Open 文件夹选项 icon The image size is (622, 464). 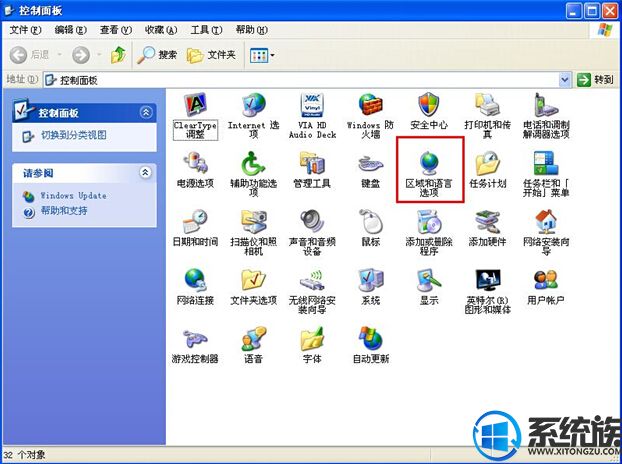[x=253, y=280]
